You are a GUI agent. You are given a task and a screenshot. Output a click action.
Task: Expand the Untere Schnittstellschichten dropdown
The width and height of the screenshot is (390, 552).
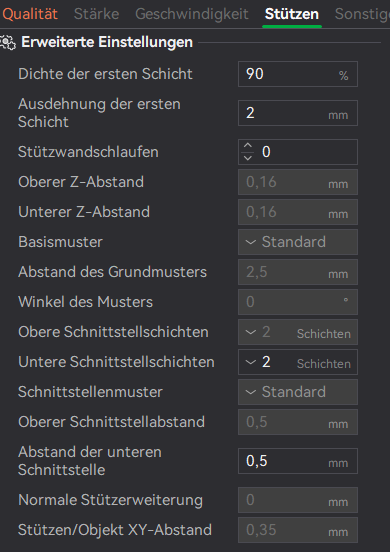click(298, 362)
